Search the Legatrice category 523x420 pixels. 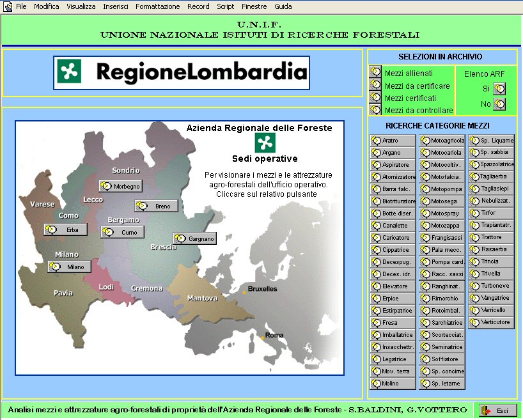click(393, 359)
